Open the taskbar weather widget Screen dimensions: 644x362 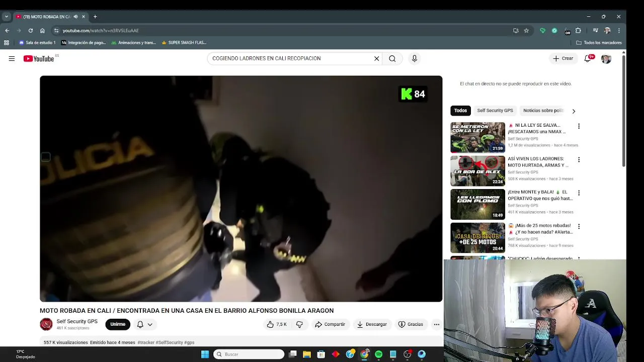(25, 354)
